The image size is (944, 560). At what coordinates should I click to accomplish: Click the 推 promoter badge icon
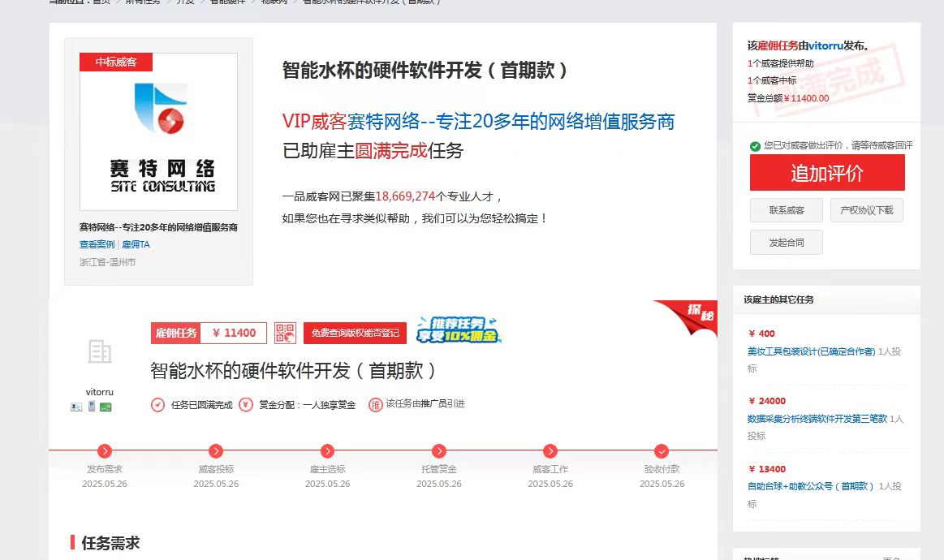tap(377, 404)
